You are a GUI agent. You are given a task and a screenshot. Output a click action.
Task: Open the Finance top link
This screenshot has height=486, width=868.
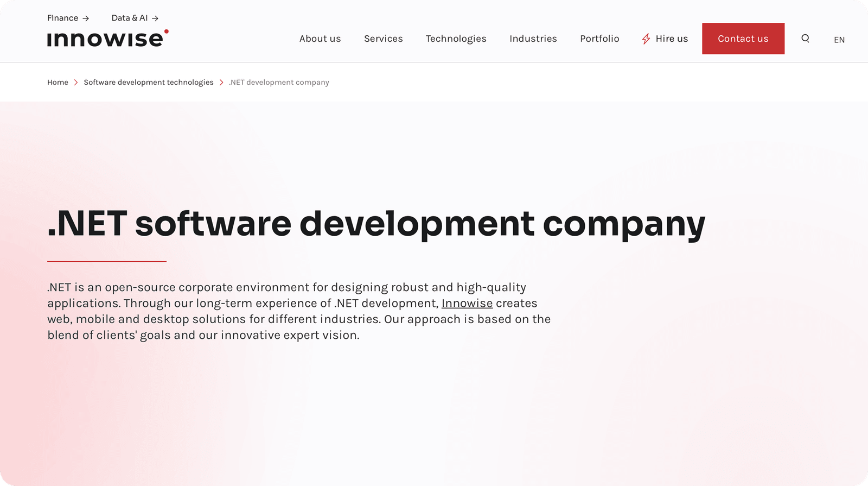(x=62, y=18)
